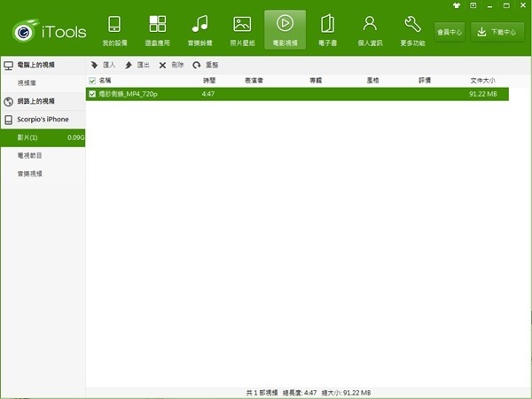Open the Photos & Wallpapers section
Viewport: 532px width, 399px height.
242,30
